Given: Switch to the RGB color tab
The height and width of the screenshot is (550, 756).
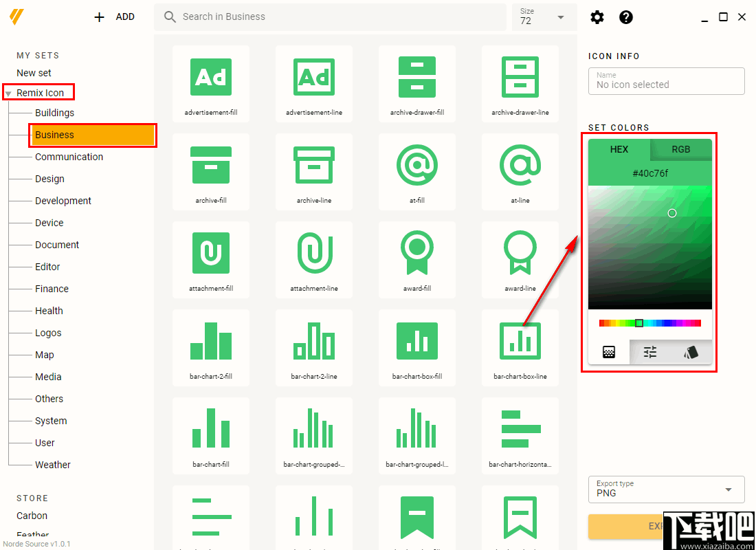Looking at the screenshot, I should pyautogui.click(x=680, y=149).
